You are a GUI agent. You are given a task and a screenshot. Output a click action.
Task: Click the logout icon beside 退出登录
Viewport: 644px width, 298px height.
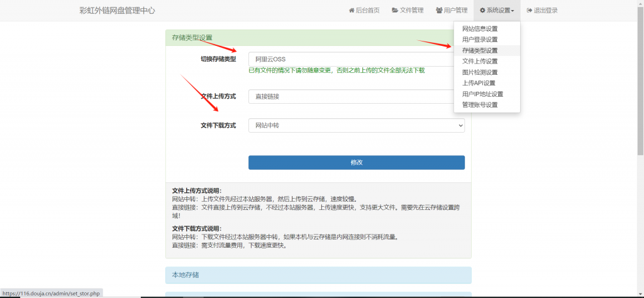point(530,11)
